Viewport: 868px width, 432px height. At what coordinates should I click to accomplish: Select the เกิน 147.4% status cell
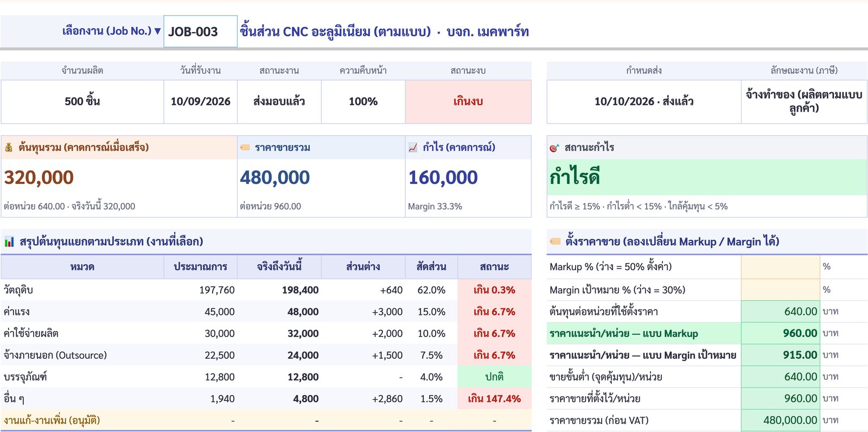pyautogui.click(x=494, y=398)
